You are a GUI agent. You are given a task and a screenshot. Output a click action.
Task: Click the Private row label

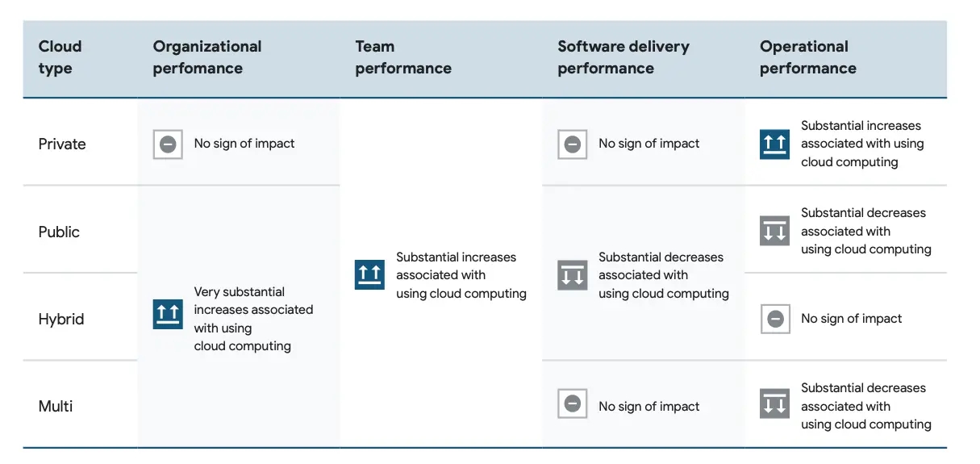tap(62, 144)
